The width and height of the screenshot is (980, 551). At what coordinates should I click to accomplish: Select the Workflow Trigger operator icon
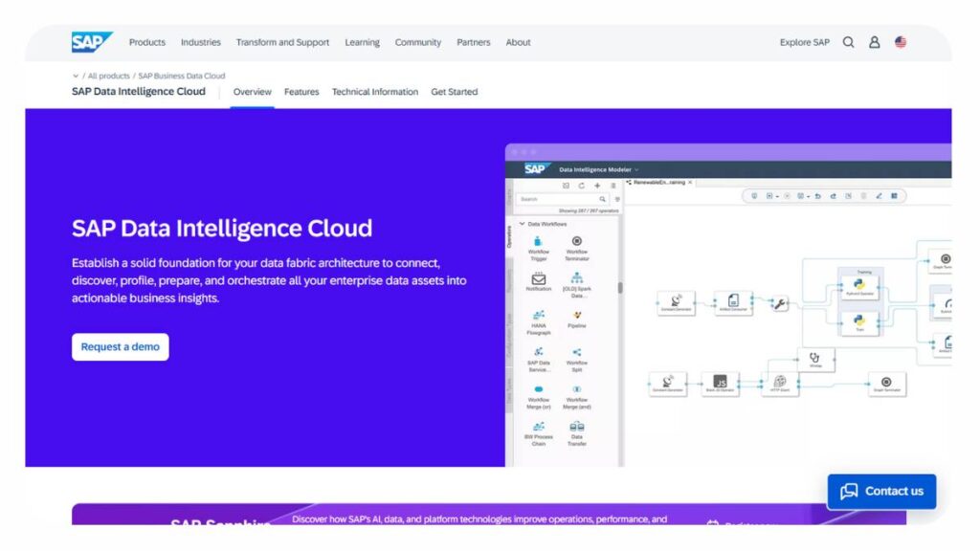(538, 242)
